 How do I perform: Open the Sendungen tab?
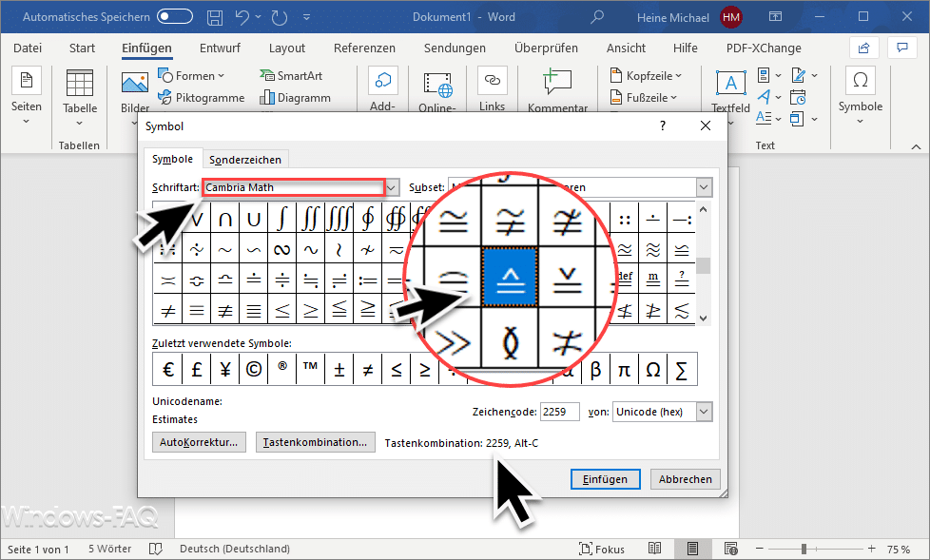click(x=455, y=48)
